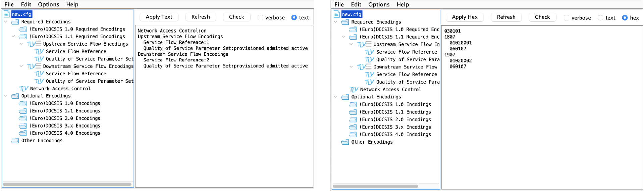644x191 pixels.
Task: Collapse Upstream Service Flow Encodings, left window
Action: [x=21, y=44]
